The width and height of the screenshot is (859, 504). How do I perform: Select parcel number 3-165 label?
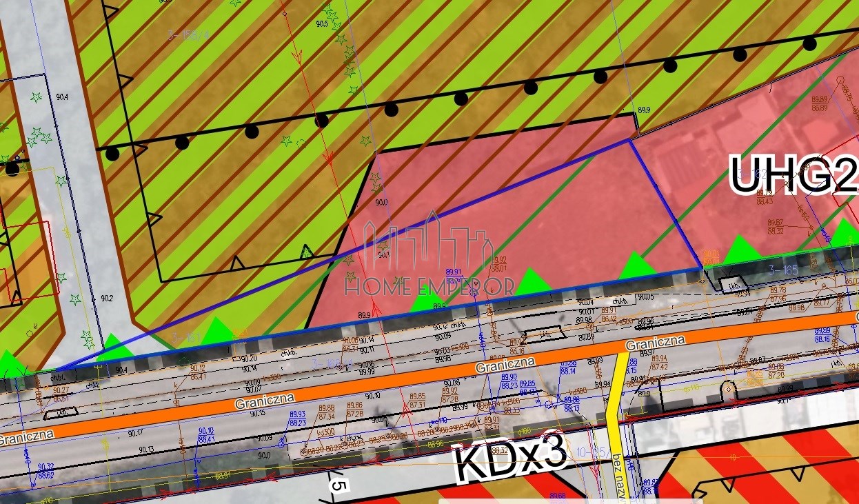(x=780, y=271)
